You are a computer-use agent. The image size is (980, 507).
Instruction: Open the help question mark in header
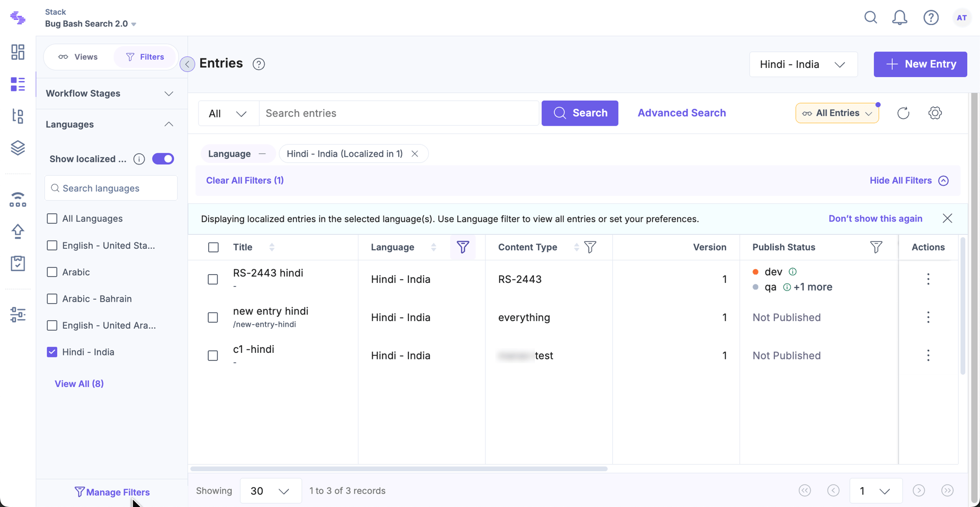click(931, 18)
